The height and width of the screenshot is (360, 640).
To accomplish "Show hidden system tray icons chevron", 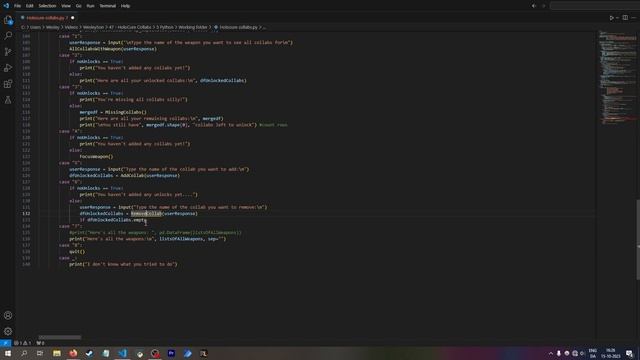I will click(x=551, y=353).
